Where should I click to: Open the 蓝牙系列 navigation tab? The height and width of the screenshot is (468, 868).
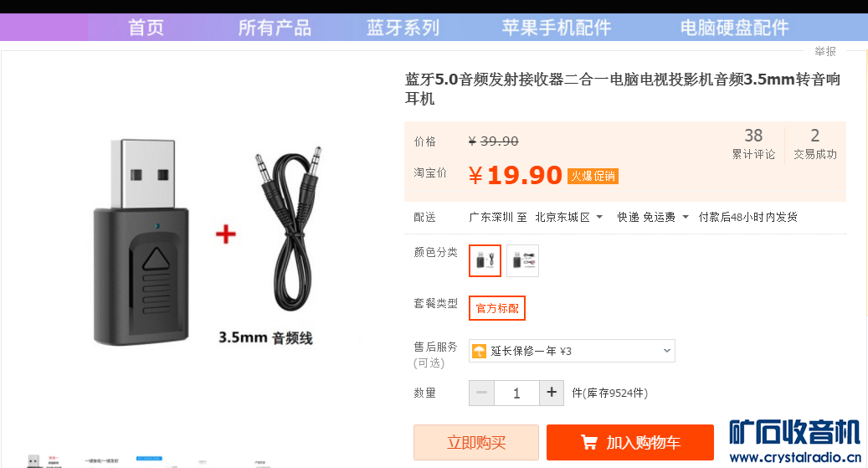point(403,27)
